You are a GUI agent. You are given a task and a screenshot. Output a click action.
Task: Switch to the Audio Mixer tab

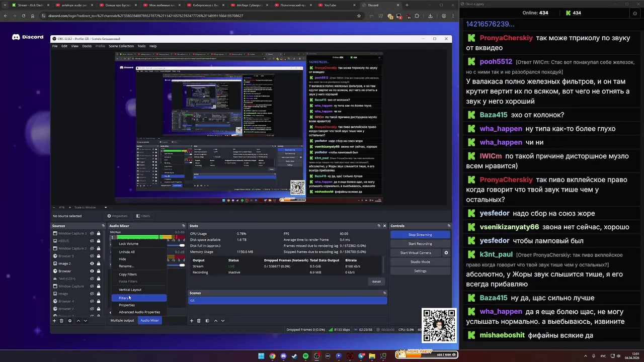coord(149,320)
